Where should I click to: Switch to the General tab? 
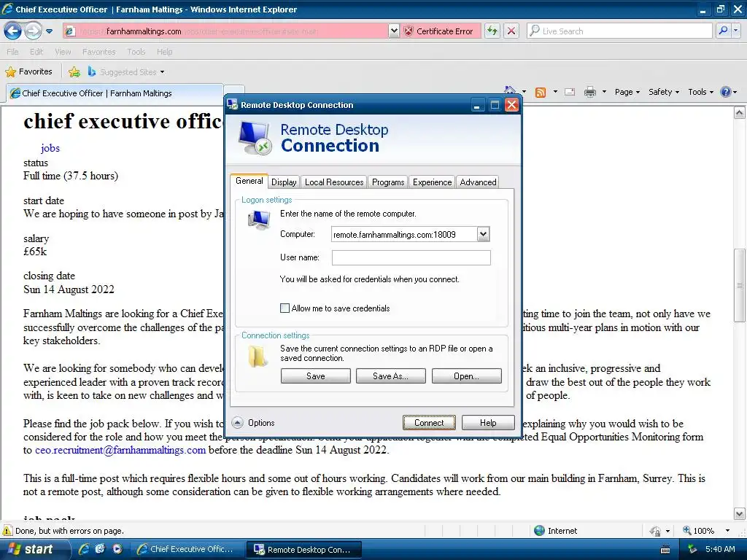pos(249,181)
